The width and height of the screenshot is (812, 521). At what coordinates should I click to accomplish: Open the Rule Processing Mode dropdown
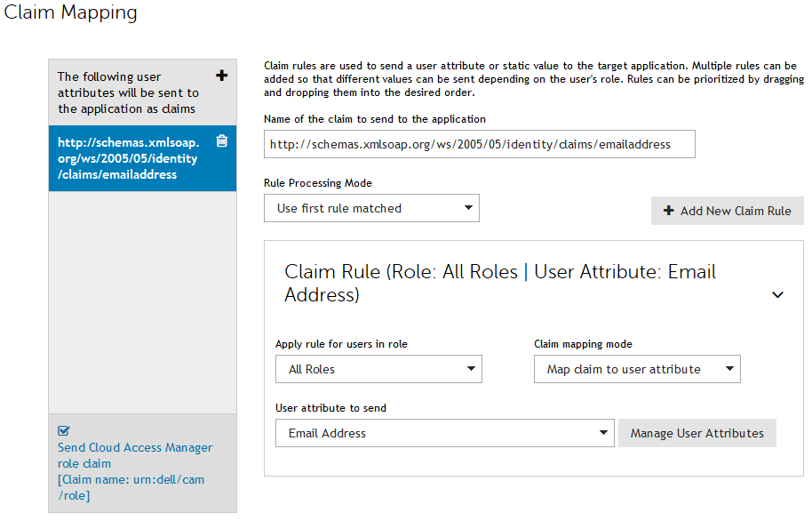371,208
